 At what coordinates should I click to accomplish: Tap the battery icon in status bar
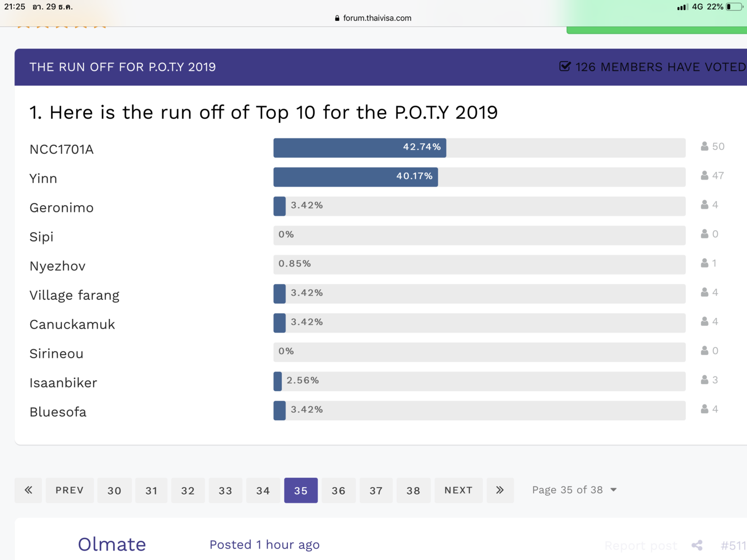734,7
